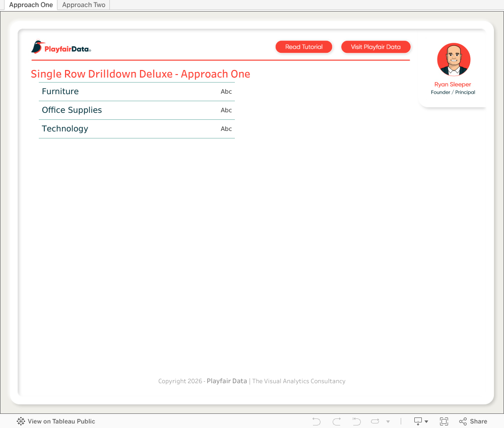504x428 pixels.
Task: Select the Approach One tab
Action: 31,5
